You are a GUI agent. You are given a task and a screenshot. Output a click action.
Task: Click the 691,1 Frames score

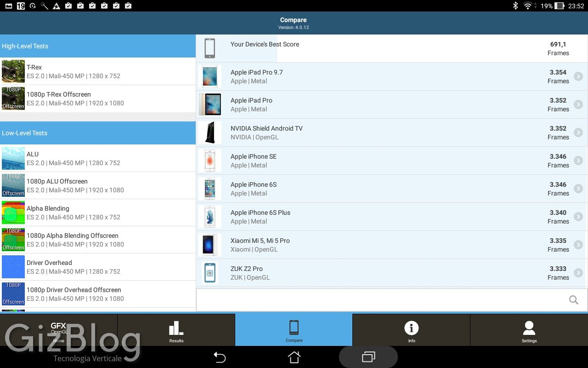tap(558, 48)
